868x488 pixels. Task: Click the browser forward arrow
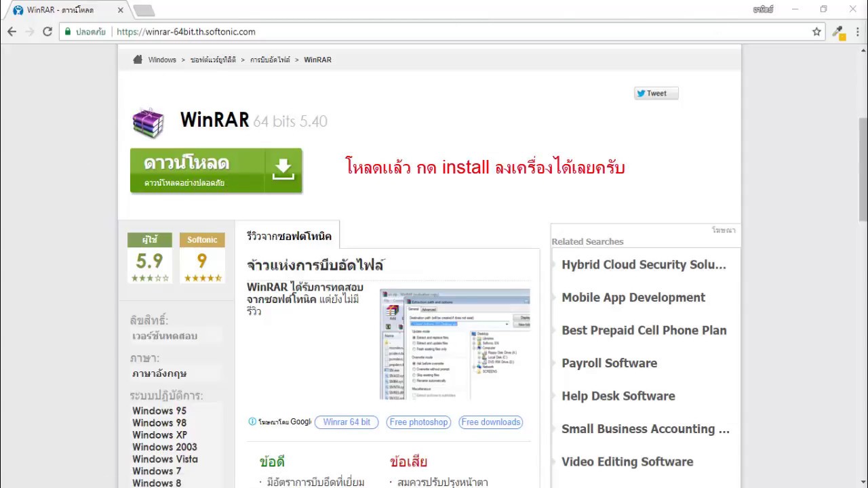click(30, 32)
